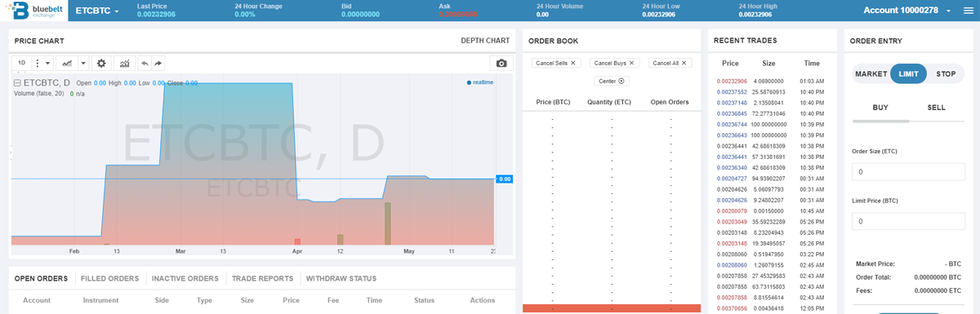
Task: Choose the Limit order type
Action: click(908, 74)
